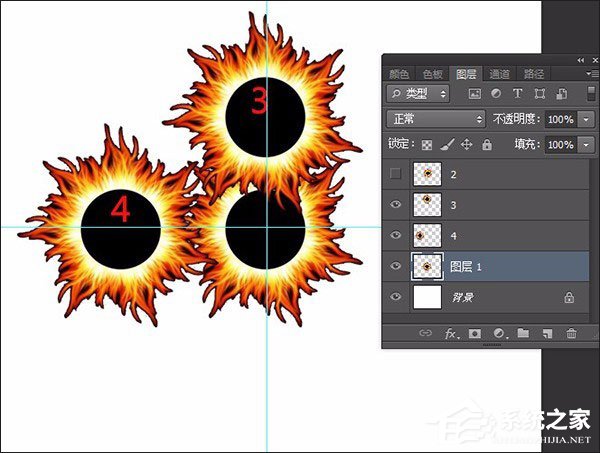Collapse panel with double-arrow icon
This screenshot has width=600, height=453.
(x=581, y=60)
